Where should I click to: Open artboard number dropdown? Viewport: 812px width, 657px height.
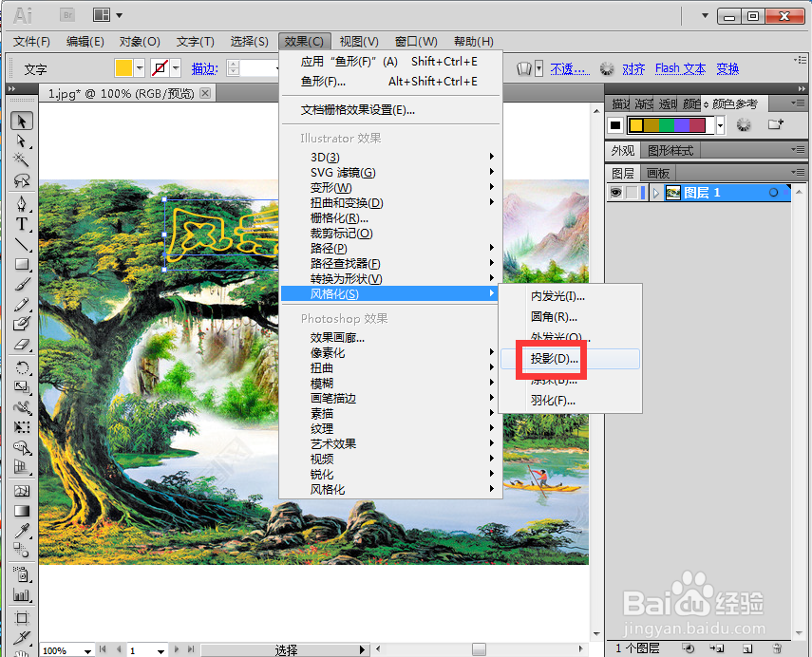(161, 650)
